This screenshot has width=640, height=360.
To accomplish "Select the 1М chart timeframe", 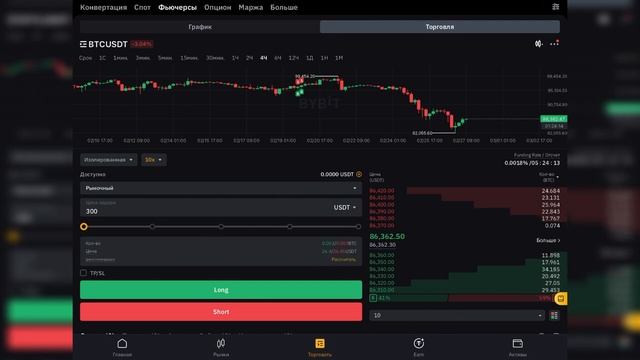I will pyautogui.click(x=339, y=58).
